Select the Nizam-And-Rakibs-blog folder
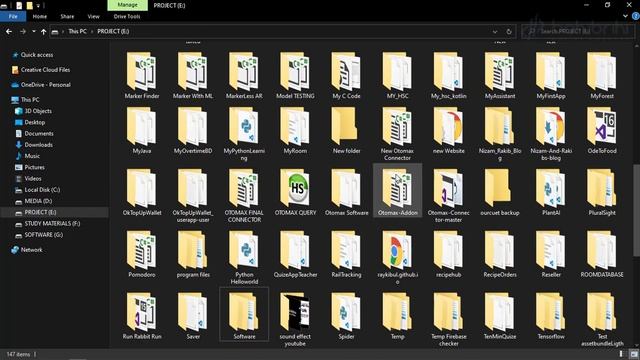640x360 pixels. [551, 134]
